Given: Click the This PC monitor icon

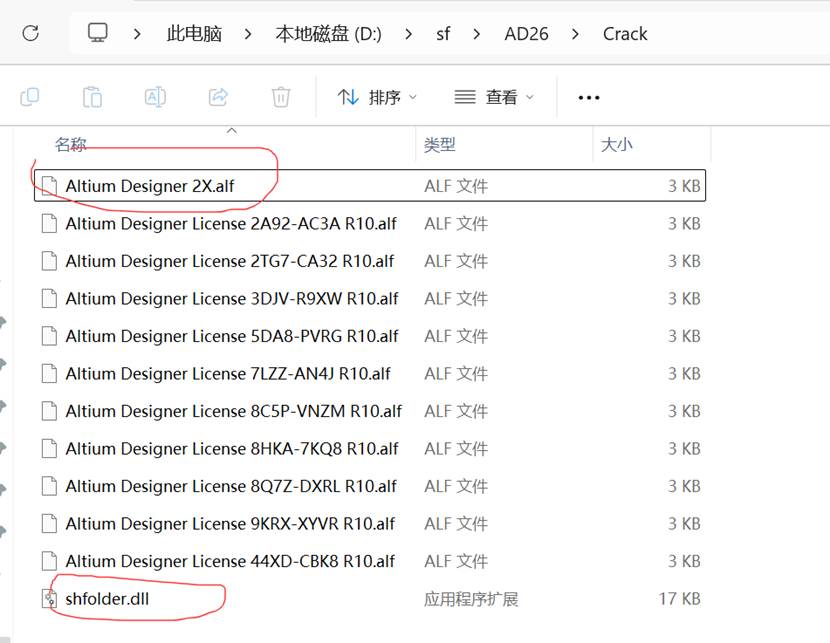Looking at the screenshot, I should [98, 33].
